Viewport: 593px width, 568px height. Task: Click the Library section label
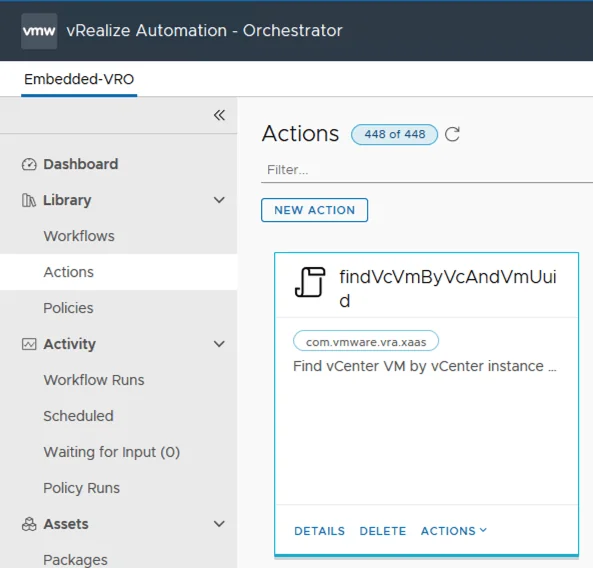67,200
